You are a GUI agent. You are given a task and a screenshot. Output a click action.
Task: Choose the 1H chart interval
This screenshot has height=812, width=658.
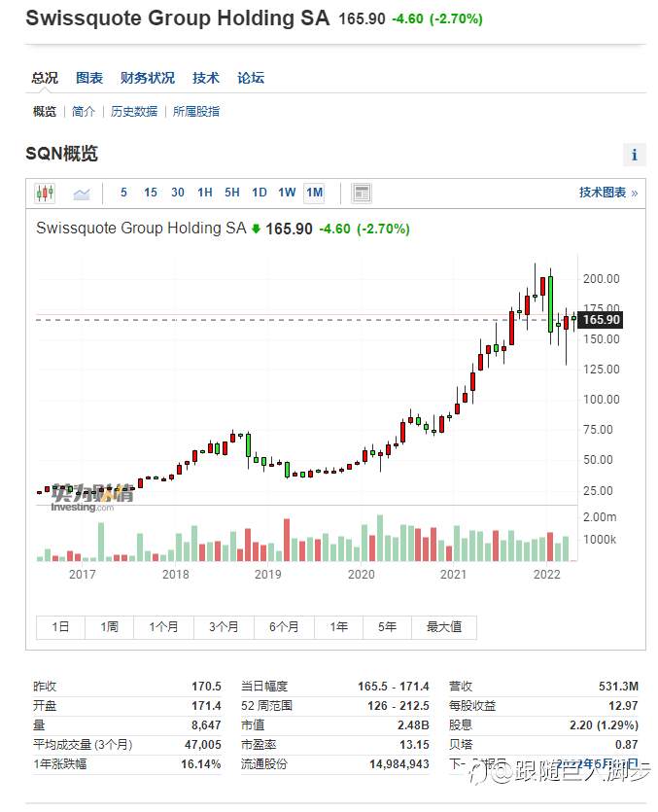pos(205,193)
